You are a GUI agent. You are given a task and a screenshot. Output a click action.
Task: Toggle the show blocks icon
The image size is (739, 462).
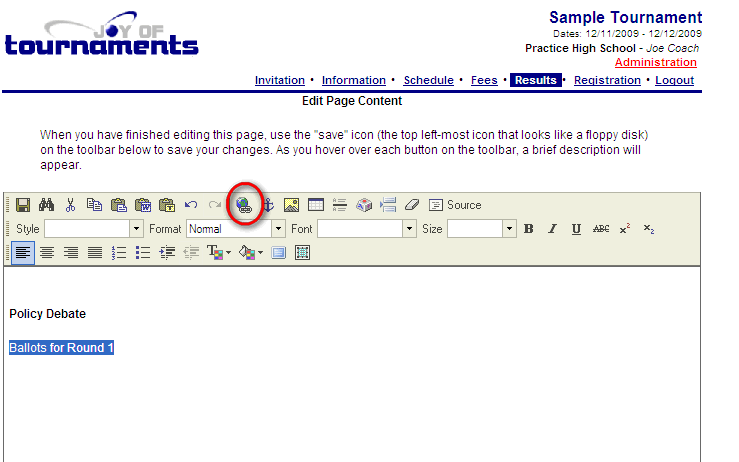pyautogui.click(x=302, y=253)
